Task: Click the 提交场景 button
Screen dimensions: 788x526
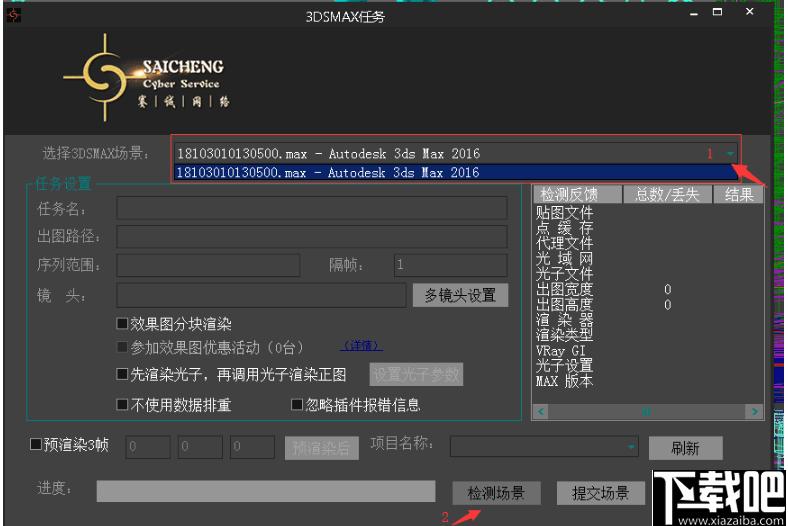Action: tap(601, 493)
